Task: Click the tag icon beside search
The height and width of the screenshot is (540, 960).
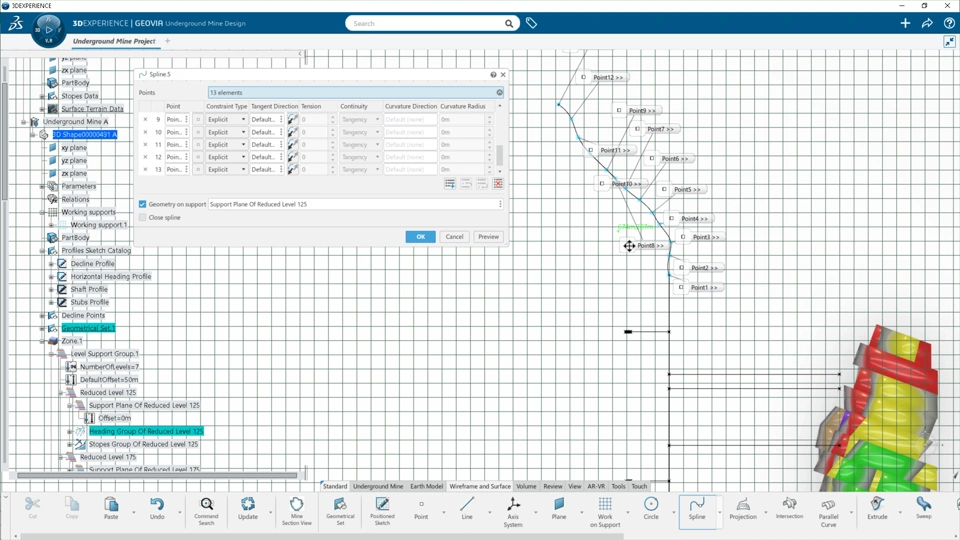Action: 531,23
